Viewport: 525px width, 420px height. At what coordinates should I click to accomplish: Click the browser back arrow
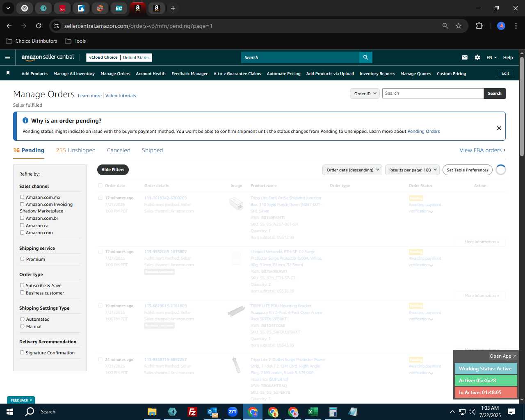click(9, 26)
